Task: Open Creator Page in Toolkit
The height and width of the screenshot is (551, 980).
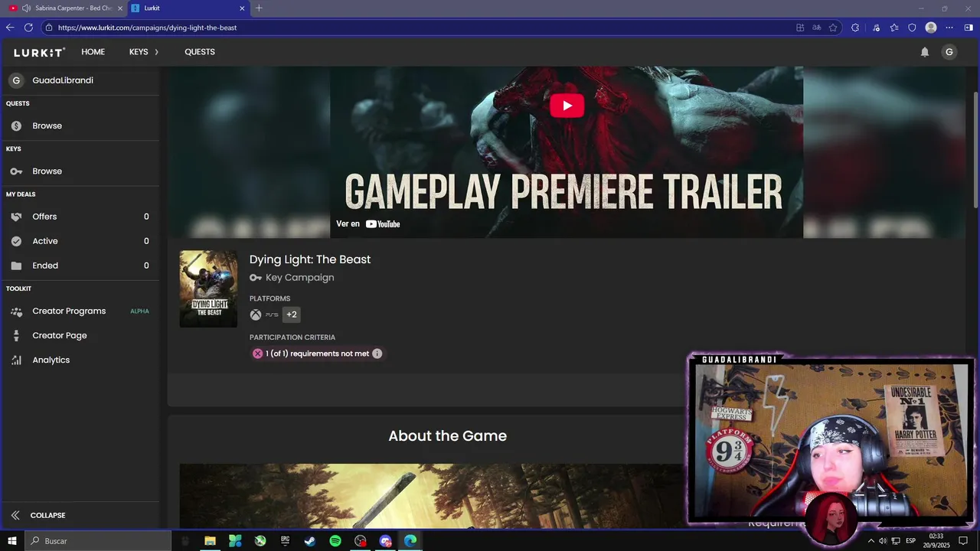Action: (80, 336)
